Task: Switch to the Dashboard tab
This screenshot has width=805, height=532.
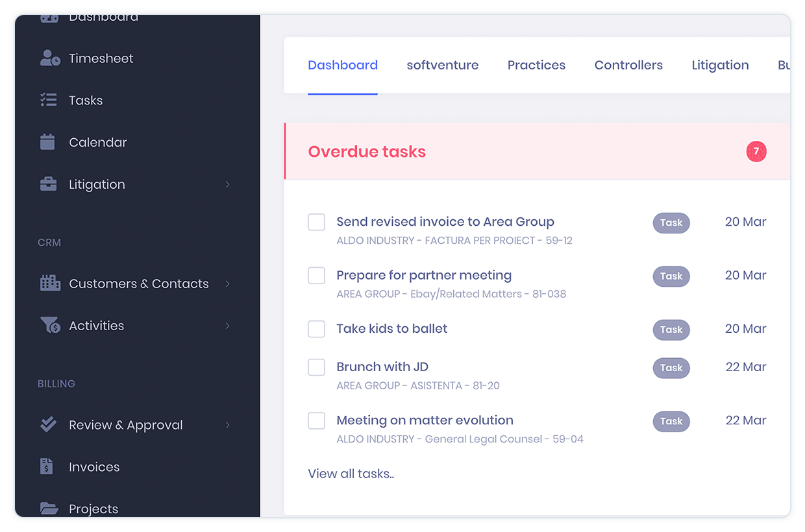Action: click(343, 65)
